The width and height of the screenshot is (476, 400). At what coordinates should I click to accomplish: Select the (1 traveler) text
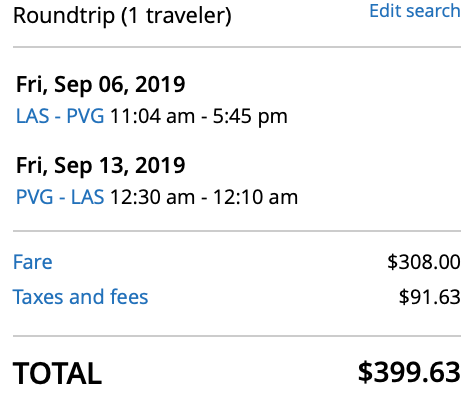pos(176,16)
